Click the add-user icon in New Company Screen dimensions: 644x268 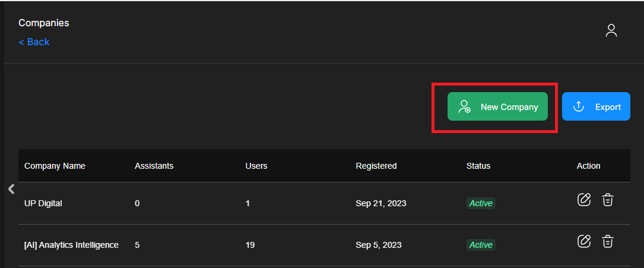pos(464,107)
